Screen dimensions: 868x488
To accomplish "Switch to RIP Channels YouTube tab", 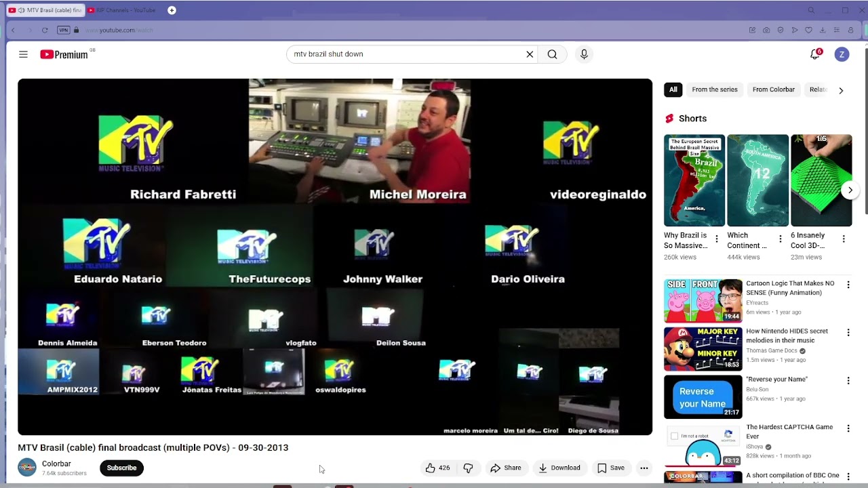I will pyautogui.click(x=123, y=10).
